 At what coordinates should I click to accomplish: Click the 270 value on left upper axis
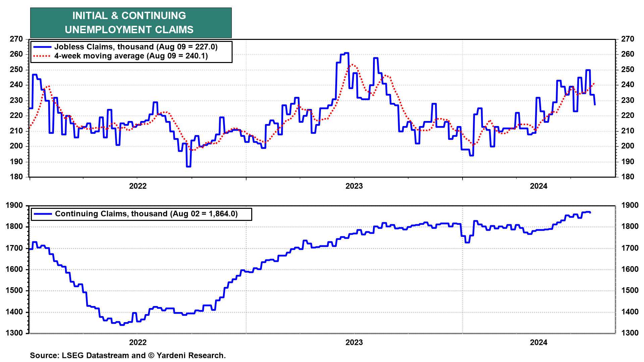click(16, 39)
